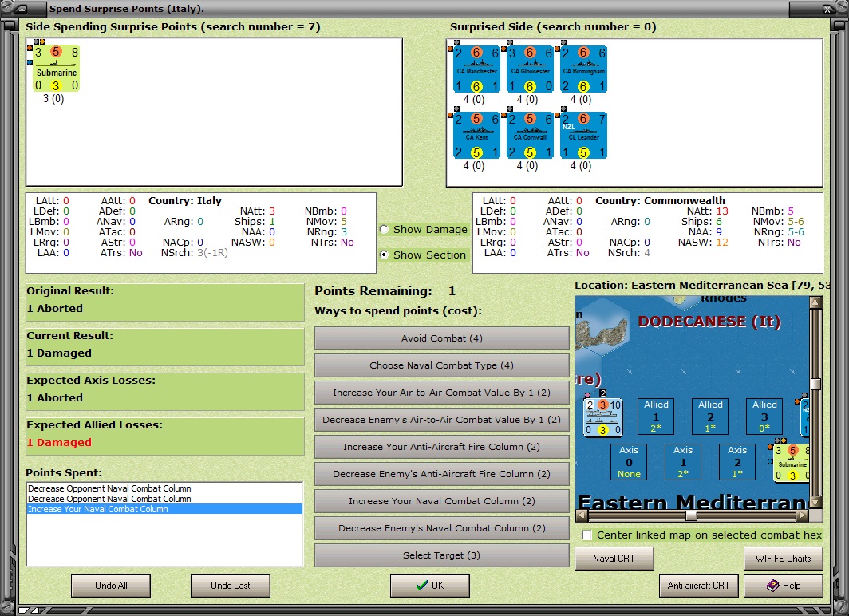Click the map's horizontal scrollbar right arrow
The image size is (849, 616).
(803, 515)
